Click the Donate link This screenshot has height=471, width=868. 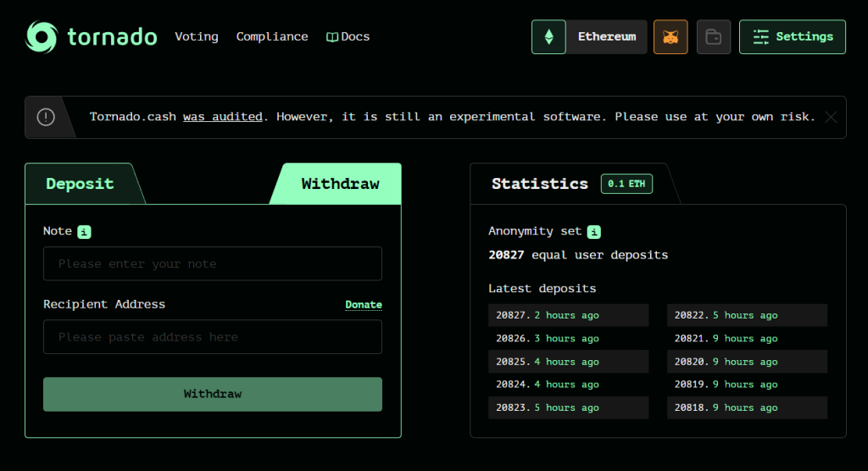coord(363,304)
